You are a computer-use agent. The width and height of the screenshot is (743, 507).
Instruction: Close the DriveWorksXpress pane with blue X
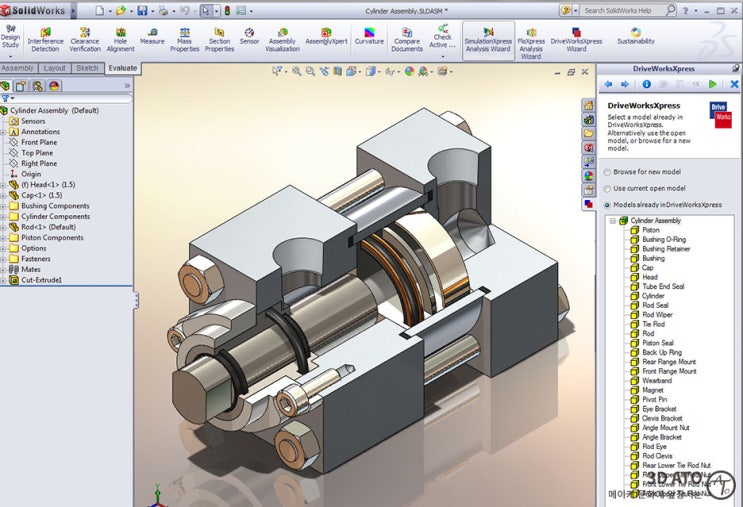pos(734,84)
